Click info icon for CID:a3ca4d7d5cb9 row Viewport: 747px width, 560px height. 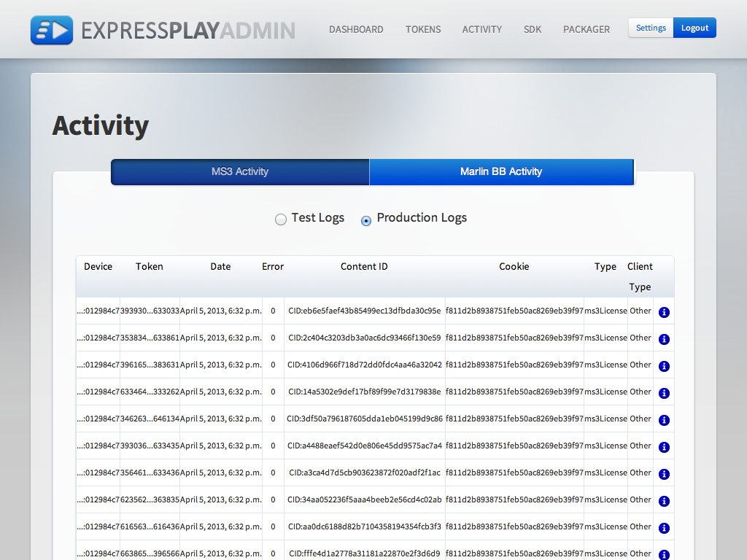coord(664,474)
